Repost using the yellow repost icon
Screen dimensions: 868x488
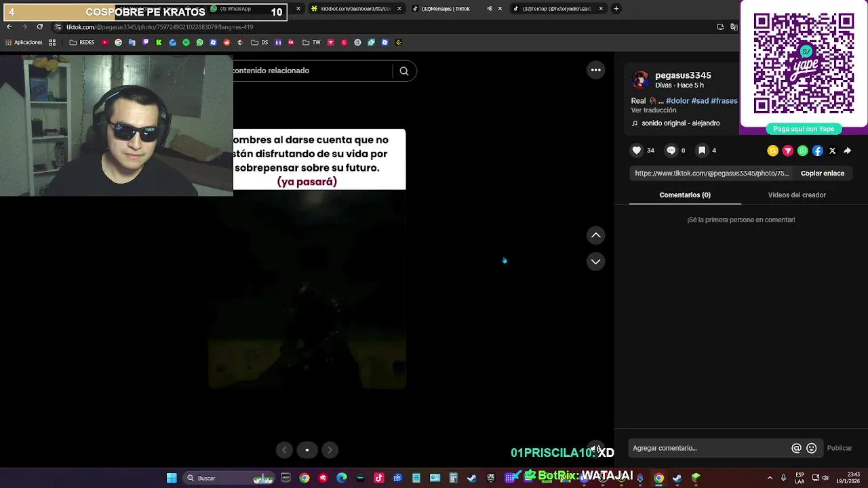tap(772, 150)
